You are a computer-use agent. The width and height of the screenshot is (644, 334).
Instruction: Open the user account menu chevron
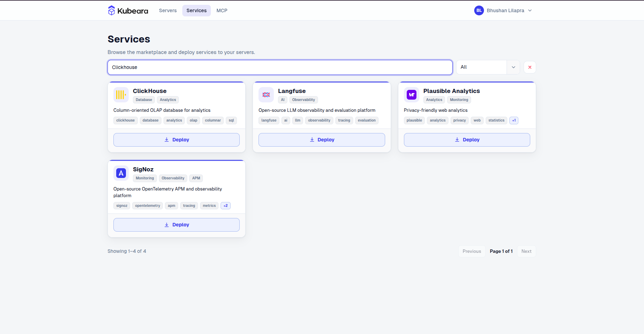click(530, 10)
